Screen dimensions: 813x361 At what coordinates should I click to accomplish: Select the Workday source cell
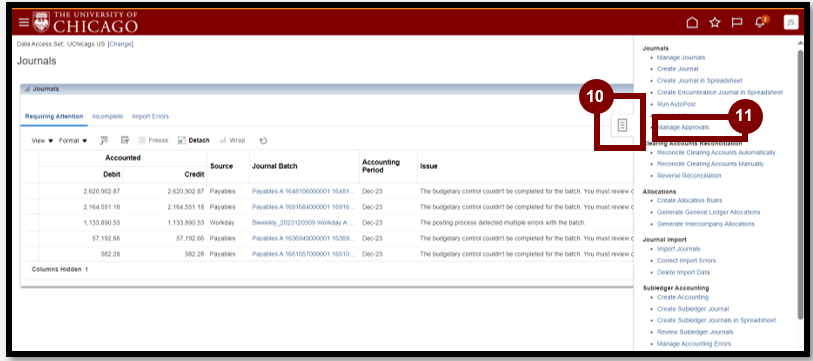click(222, 223)
